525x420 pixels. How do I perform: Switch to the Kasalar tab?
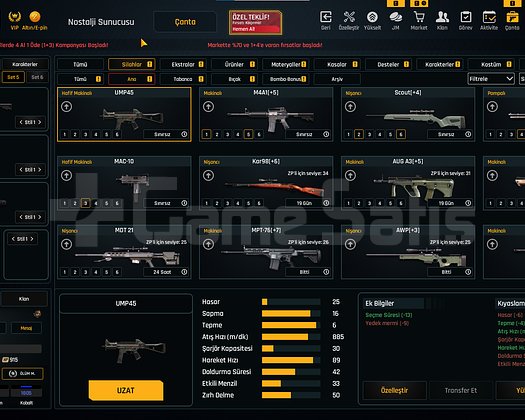(x=337, y=64)
